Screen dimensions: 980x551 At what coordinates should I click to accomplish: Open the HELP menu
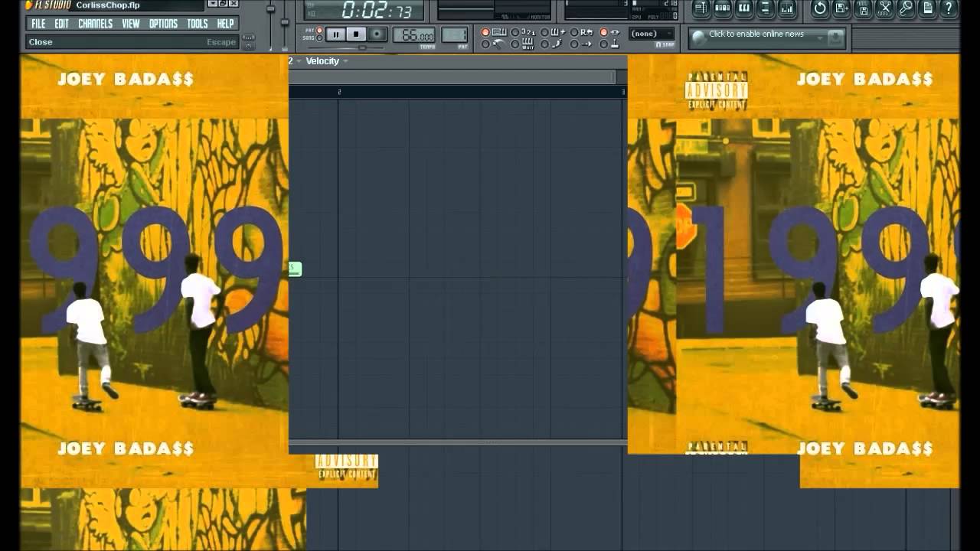coord(225,24)
